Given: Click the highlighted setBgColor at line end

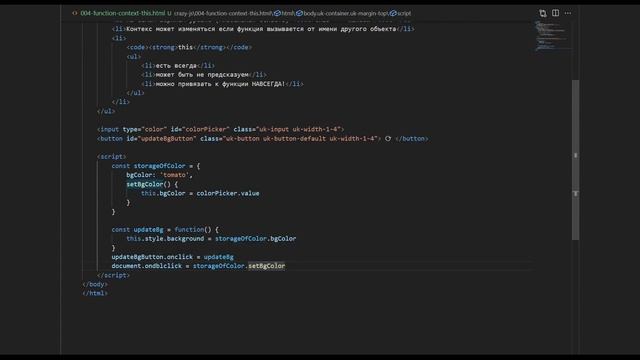Looking at the screenshot, I should point(267,266).
